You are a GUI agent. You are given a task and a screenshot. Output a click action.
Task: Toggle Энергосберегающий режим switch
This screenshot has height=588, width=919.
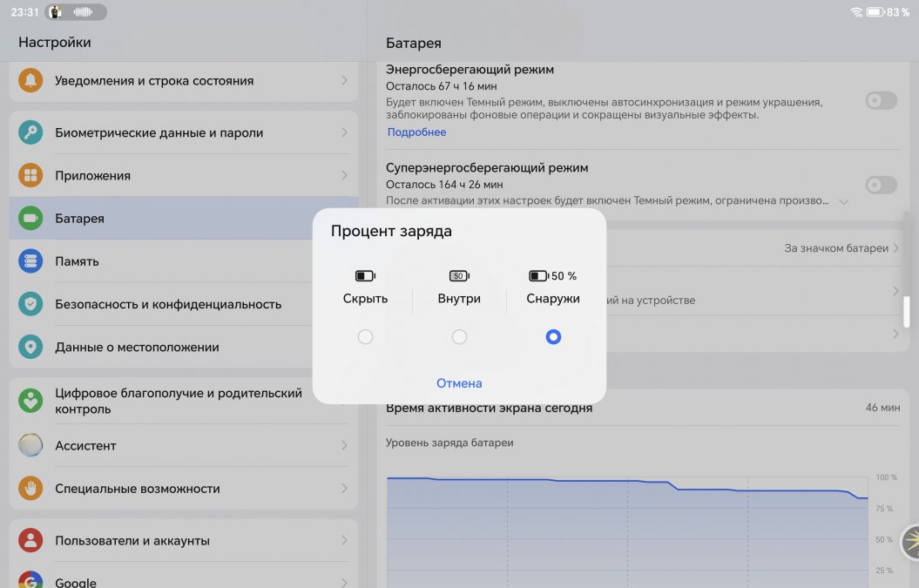tap(882, 100)
